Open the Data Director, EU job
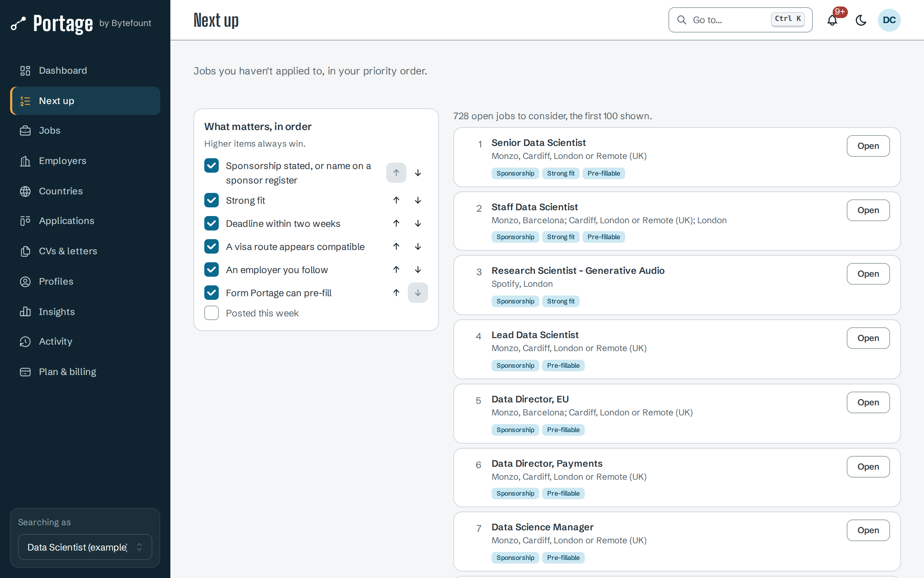Screen dimensions: 924x578 pos(868,402)
